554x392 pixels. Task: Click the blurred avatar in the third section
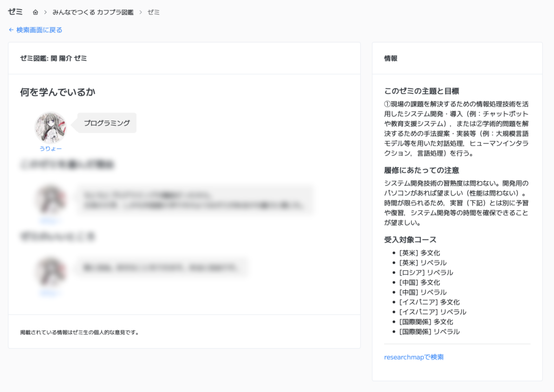(x=50, y=272)
